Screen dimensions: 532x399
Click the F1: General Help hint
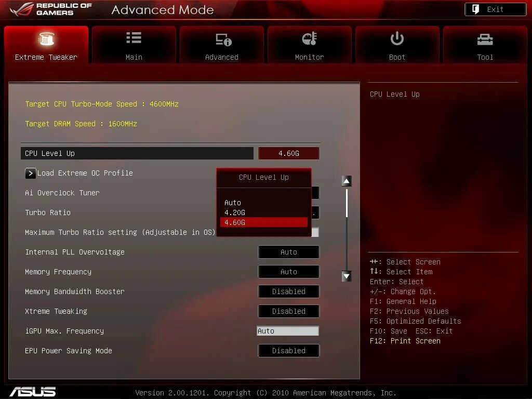[403, 301]
